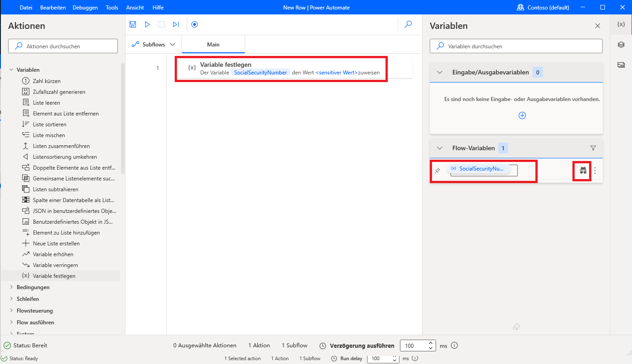The width and height of the screenshot is (632, 364).
Task: Click the Contoso environment globe icon
Action: 520,8
